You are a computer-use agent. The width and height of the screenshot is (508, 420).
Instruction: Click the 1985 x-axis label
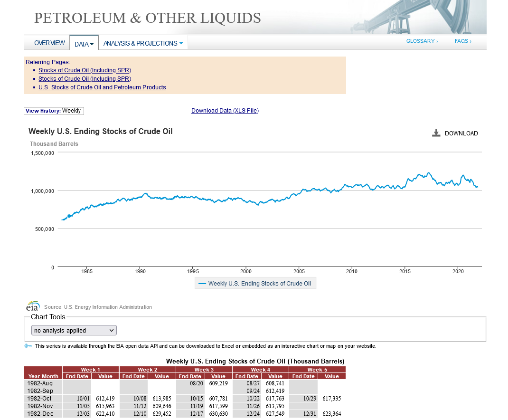(x=87, y=271)
